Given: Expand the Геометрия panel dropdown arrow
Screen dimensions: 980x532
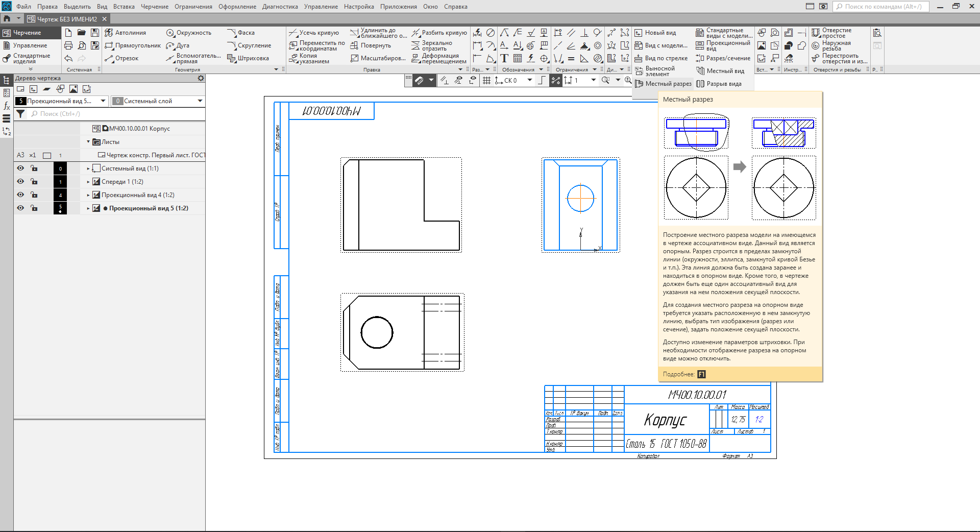Looking at the screenshot, I should 276,69.
